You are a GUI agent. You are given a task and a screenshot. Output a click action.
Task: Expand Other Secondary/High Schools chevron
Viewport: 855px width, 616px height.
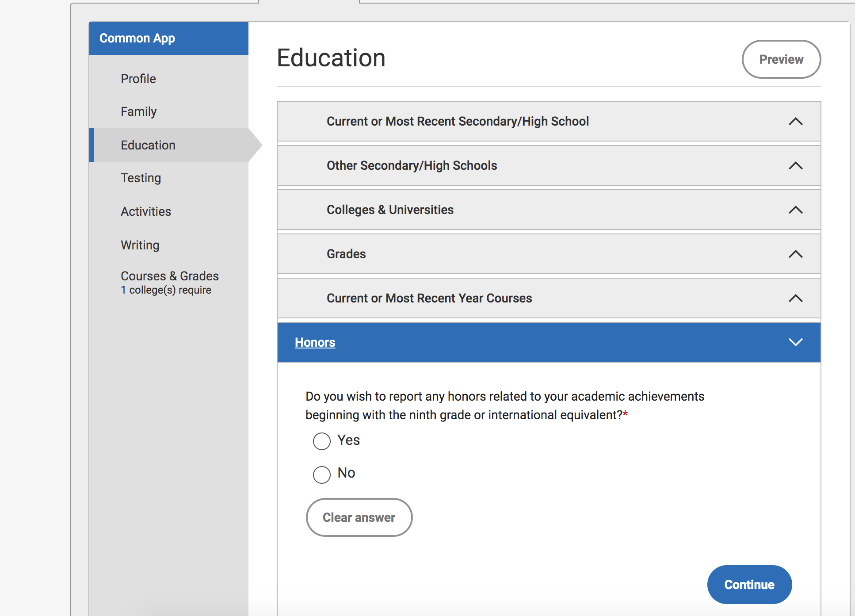pos(795,165)
